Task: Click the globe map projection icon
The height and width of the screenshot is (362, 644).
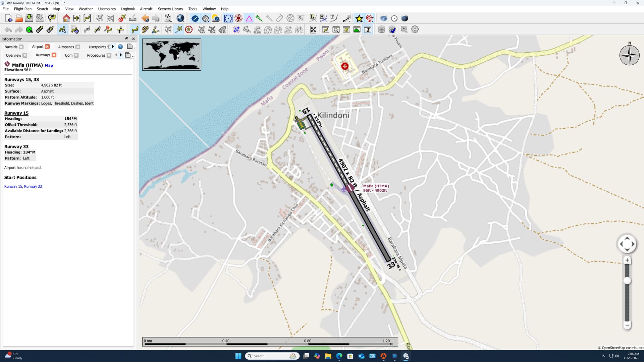Action: click(x=180, y=18)
